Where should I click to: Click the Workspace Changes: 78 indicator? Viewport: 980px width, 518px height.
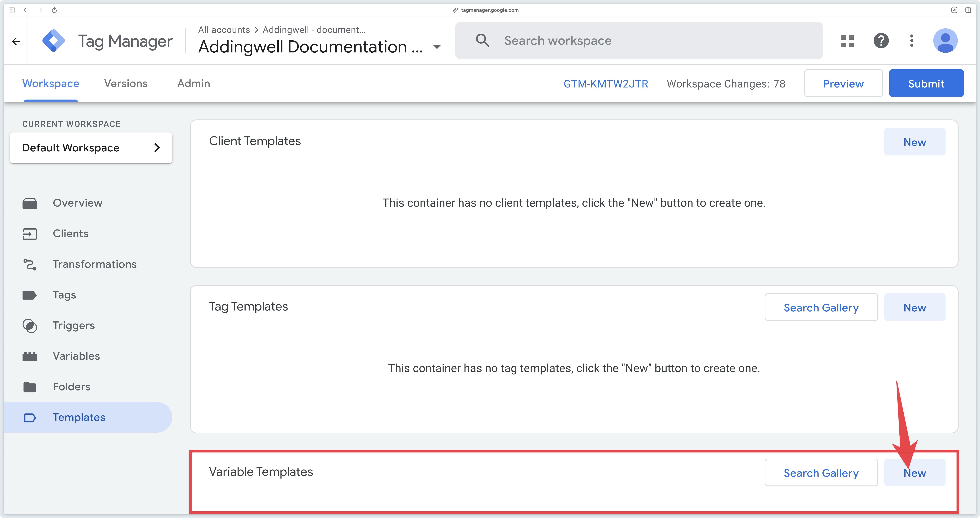(x=726, y=84)
